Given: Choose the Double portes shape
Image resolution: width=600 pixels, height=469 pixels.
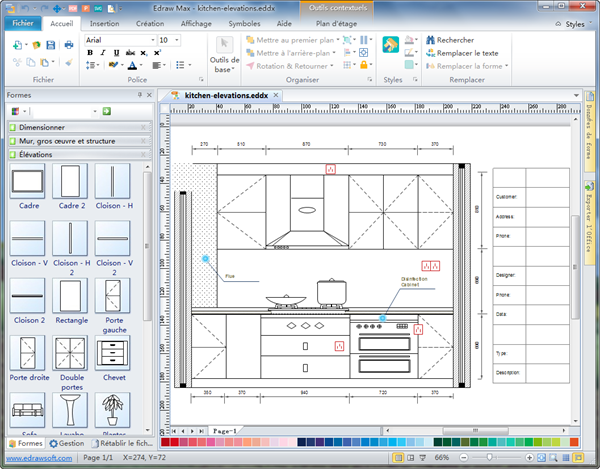Looking at the screenshot, I should (x=70, y=354).
